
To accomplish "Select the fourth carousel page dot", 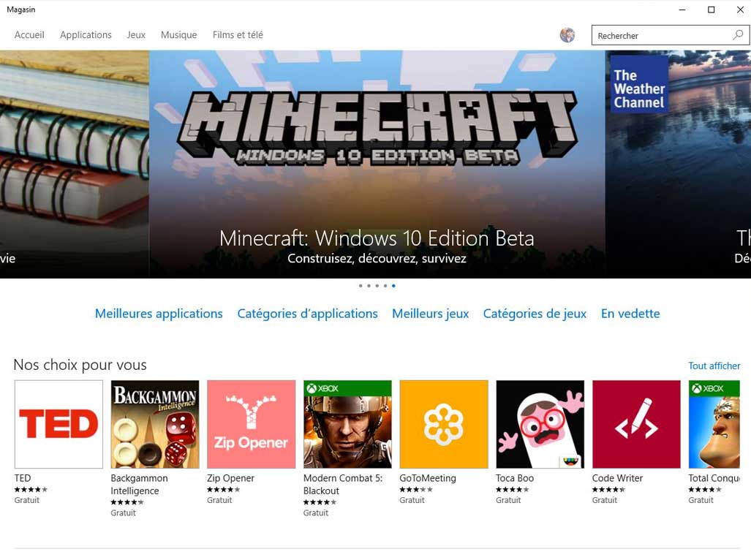I will click(385, 286).
